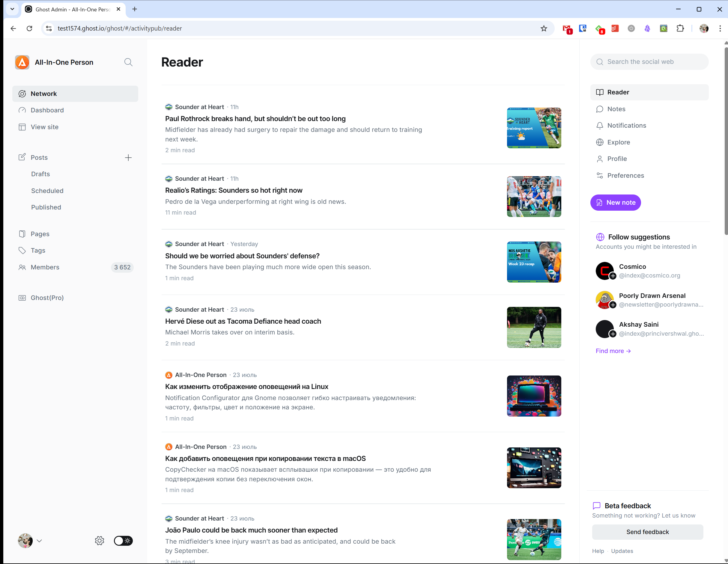This screenshot has width=728, height=564.
Task: Click the plus icon next to Posts
Action: point(128,158)
